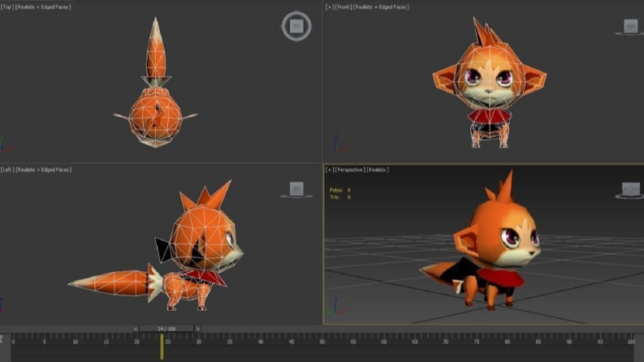Step the time slider forward one frame
This screenshot has width=644, height=362.
(x=197, y=329)
